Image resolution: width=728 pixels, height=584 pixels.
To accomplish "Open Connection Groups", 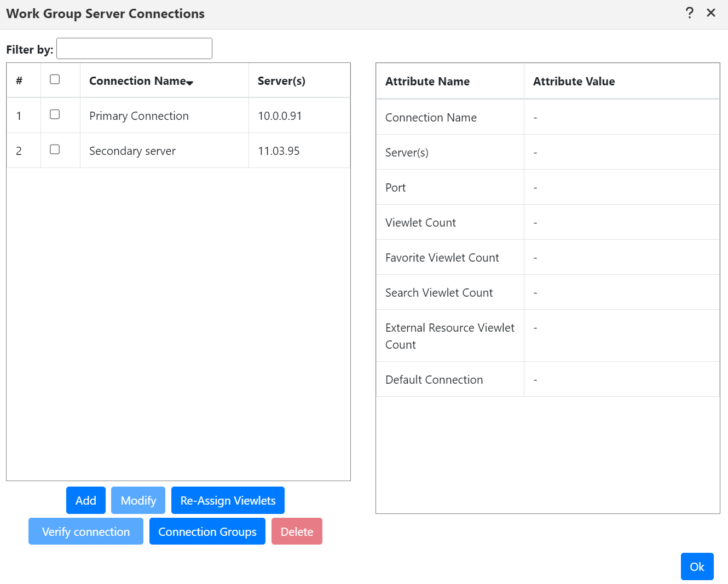I will click(x=207, y=531).
